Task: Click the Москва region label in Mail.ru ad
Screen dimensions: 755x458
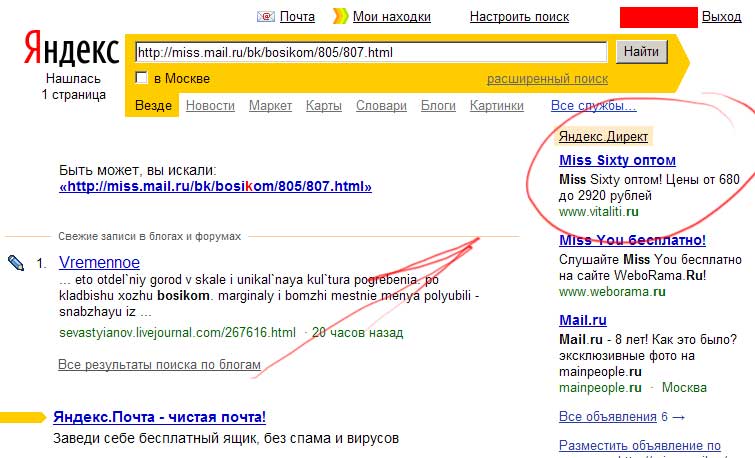Action: [x=684, y=388]
